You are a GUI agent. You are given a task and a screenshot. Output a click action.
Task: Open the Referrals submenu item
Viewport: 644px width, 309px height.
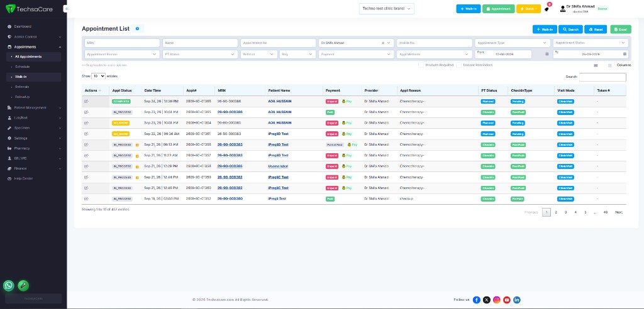22,87
